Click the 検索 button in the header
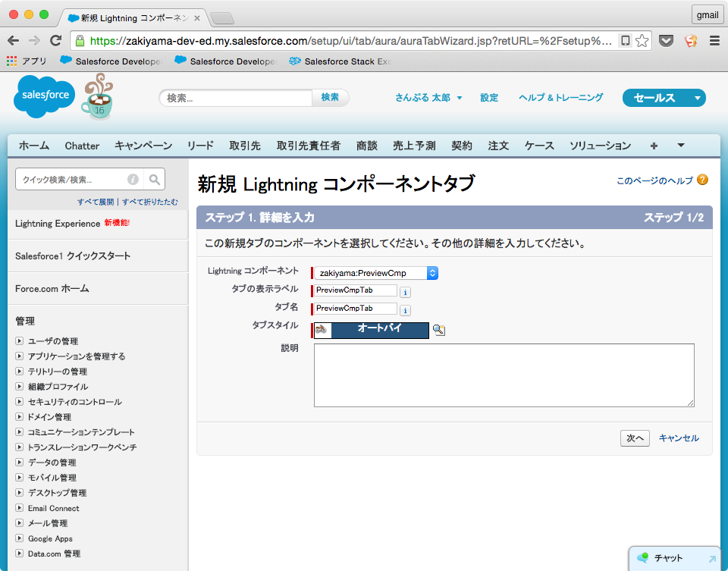The image size is (728, 571). [x=330, y=98]
